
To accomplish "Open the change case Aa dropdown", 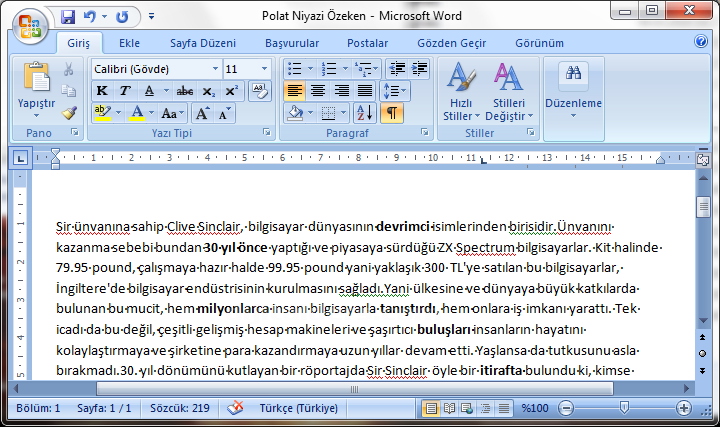I will tap(173, 113).
